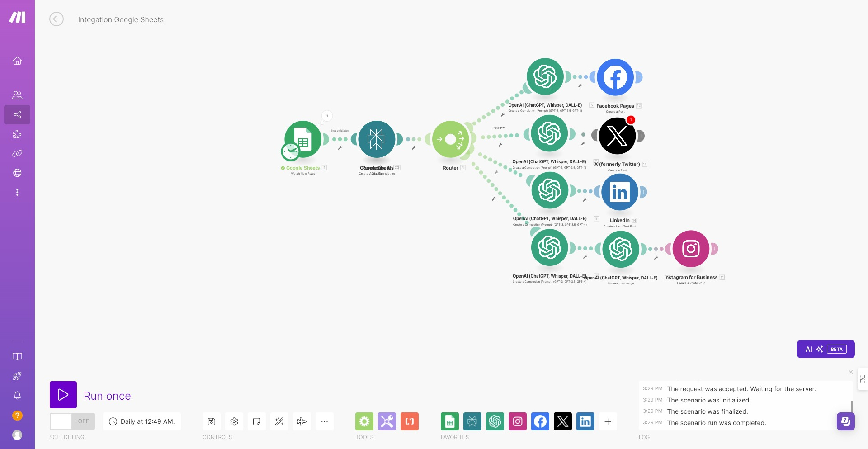Add module after Instagram for Business
Image resolution: width=868 pixels, height=449 pixels.
click(714, 249)
